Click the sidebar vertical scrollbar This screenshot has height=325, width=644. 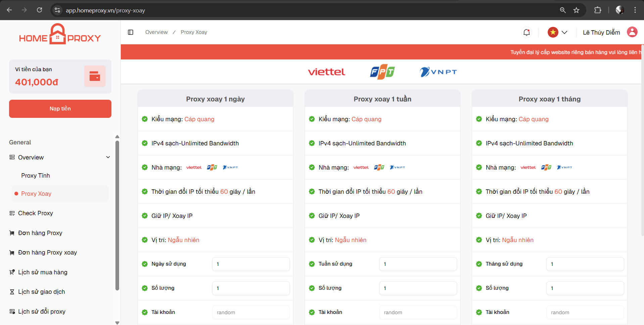[x=117, y=215]
